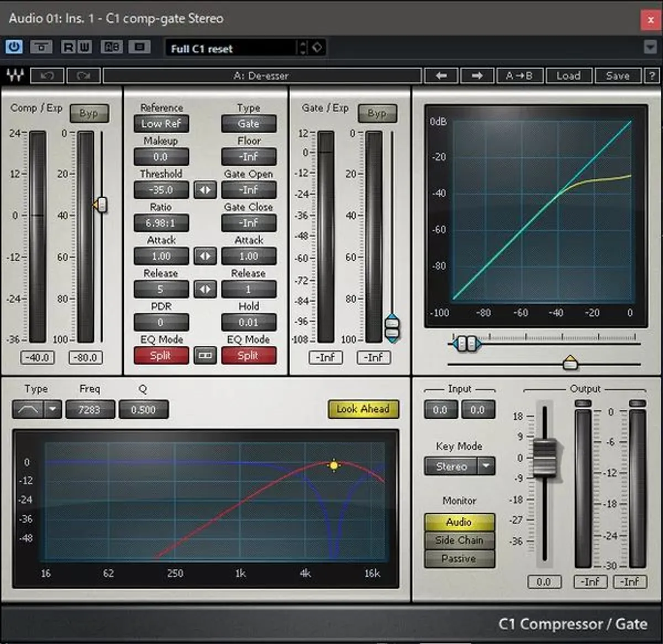Click the next preset right-arrow icon
Viewport: 663px width, 644px height.
coord(476,76)
